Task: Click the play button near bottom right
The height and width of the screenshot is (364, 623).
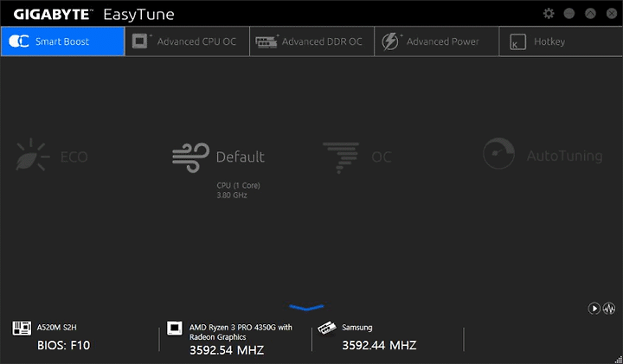Action: tap(594, 309)
